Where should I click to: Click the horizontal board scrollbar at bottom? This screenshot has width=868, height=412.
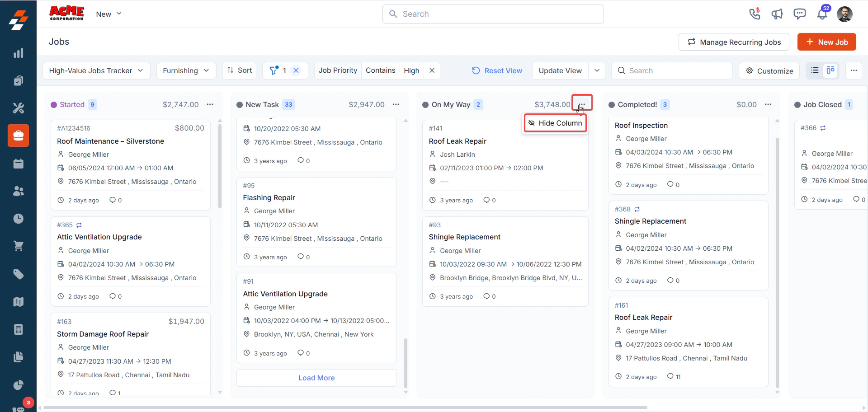[x=345, y=407]
